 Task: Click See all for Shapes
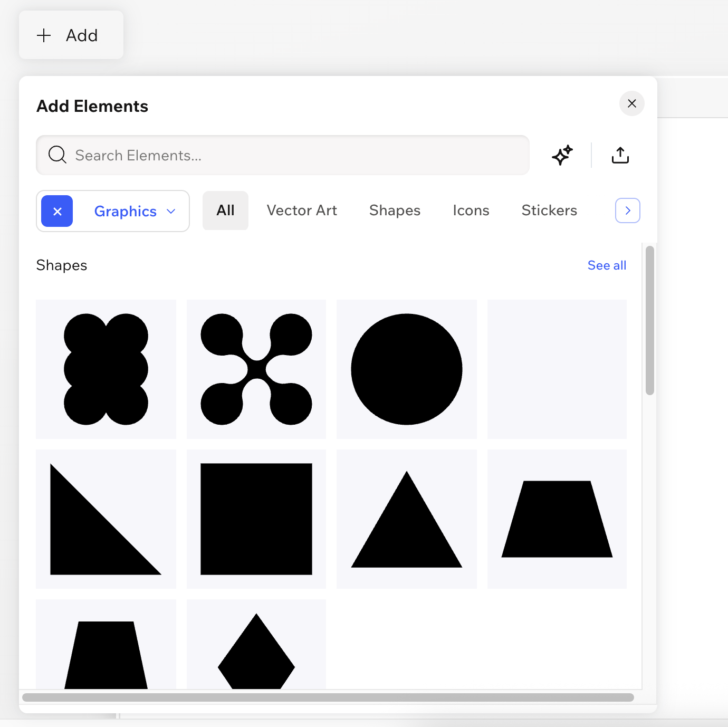click(x=607, y=265)
